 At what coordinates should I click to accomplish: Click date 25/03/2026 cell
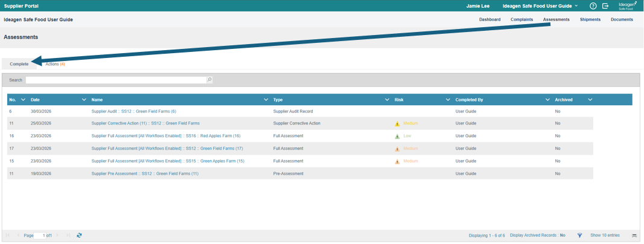(x=40, y=123)
